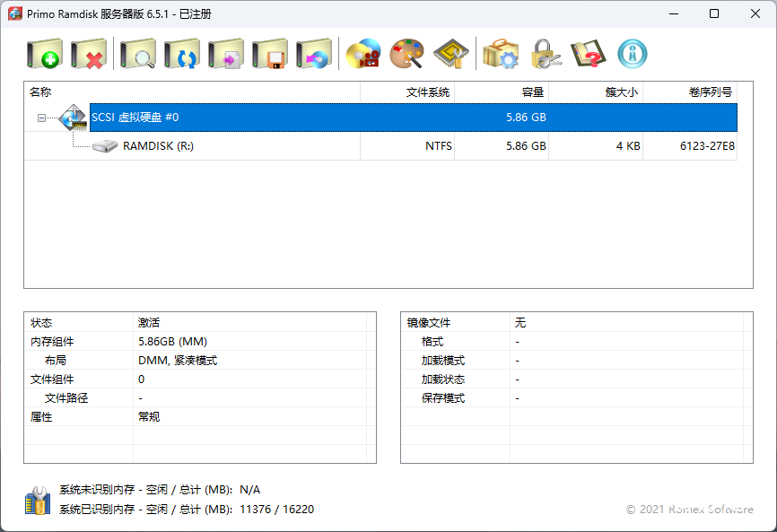View disk properties with the magnifier icon
Viewport: 777px width, 532px height.
(x=138, y=54)
